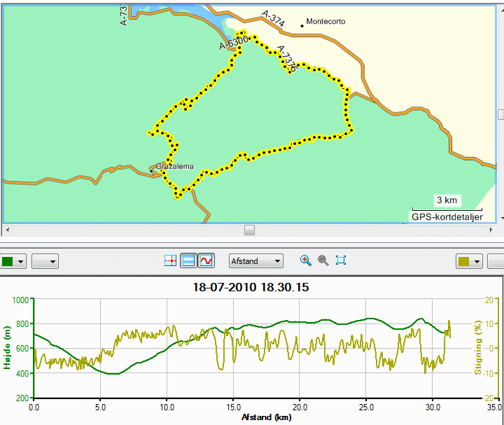Click the map scroll right arrow

click(491, 230)
